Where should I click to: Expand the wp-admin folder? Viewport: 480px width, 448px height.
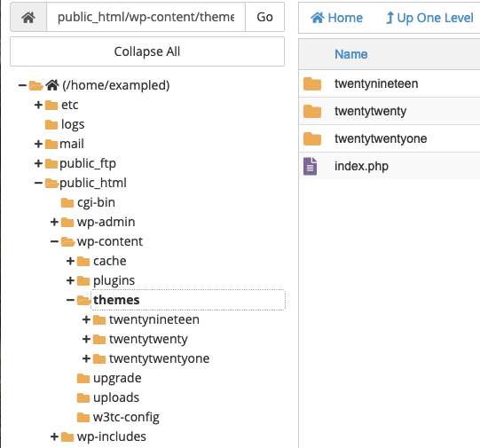[54, 222]
